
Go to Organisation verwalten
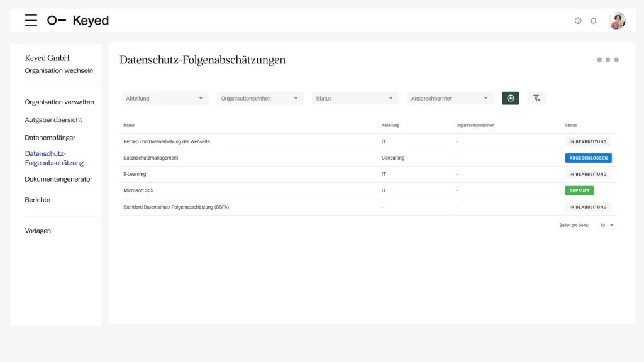click(59, 102)
